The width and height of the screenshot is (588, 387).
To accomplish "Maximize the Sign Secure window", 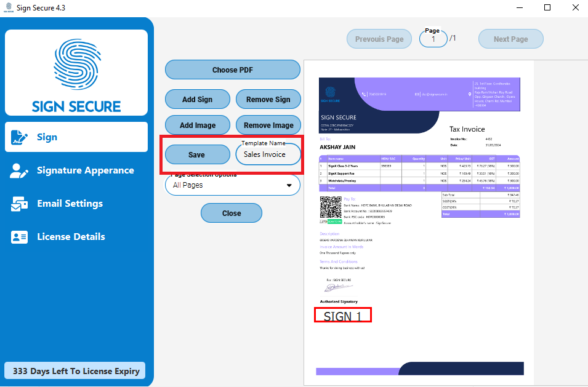I will (547, 7).
